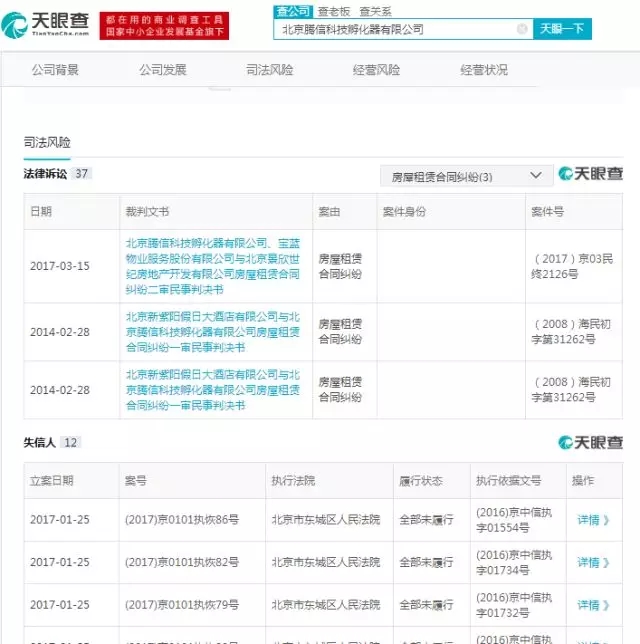This screenshot has height=644, width=640.
Task: Open 详情 for case 执恢79号
Action: click(x=593, y=605)
